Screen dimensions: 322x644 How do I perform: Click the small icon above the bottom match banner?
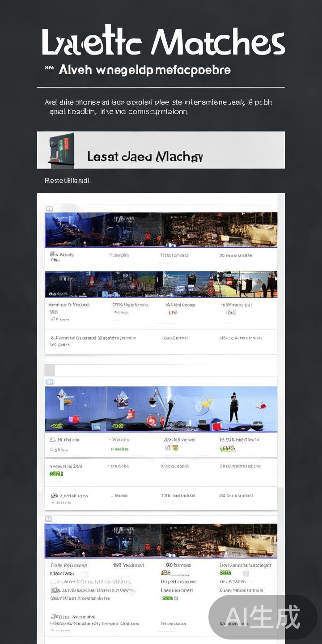pos(48,519)
